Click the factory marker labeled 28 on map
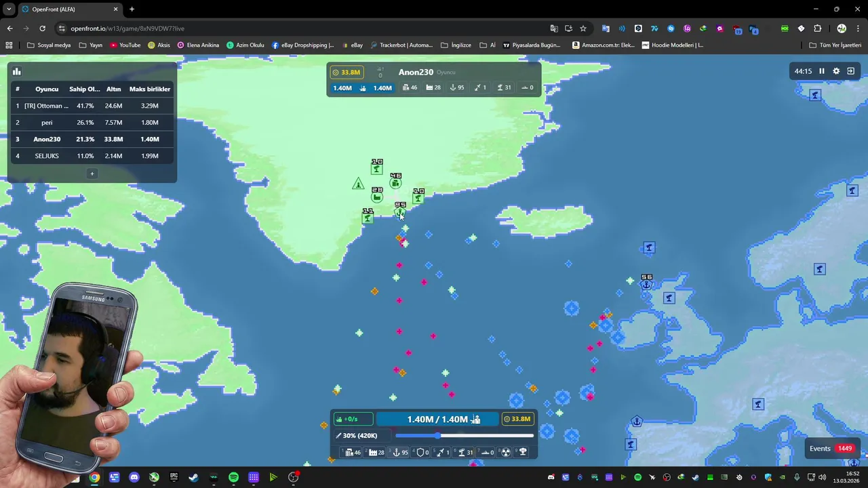The image size is (868, 488). [377, 197]
